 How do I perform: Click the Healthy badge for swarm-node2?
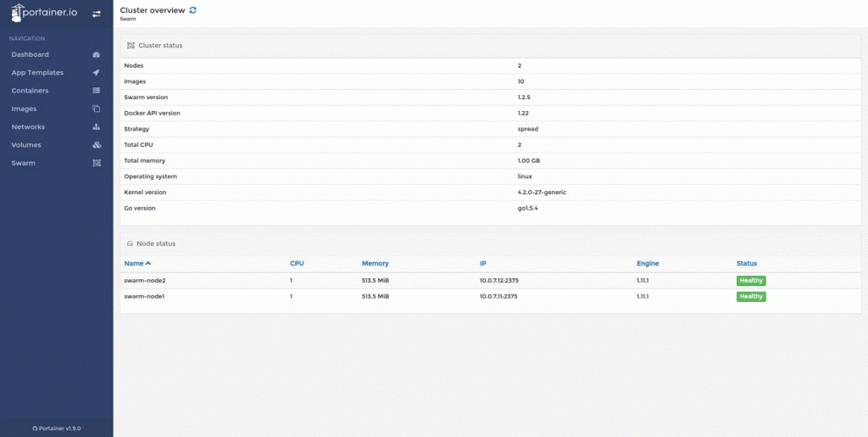751,281
